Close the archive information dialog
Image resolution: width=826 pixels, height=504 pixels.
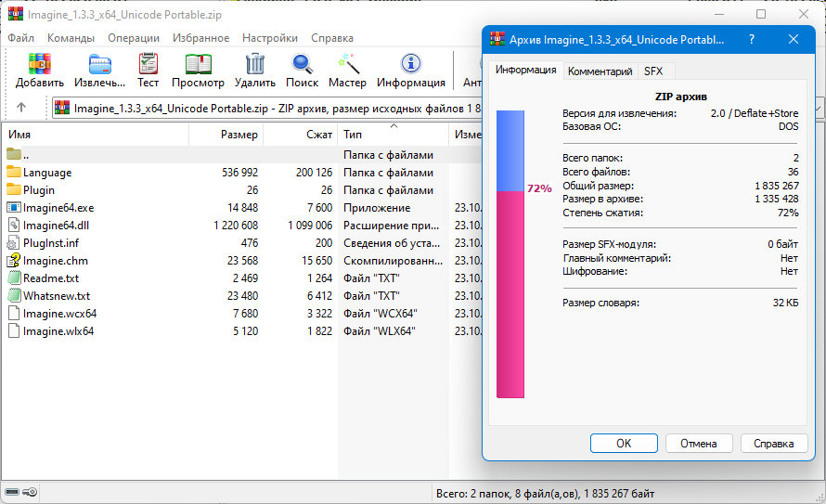(x=794, y=39)
